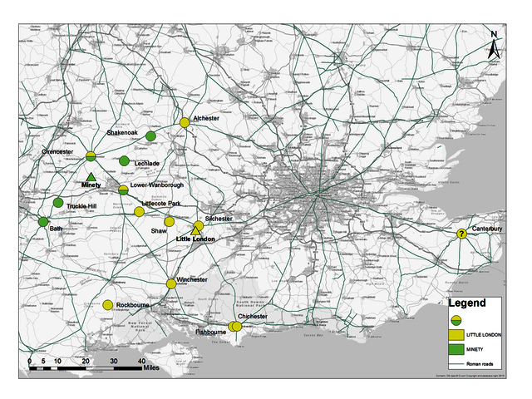Click the yellow Little London legend swatch
The image size is (532, 399).
click(454, 334)
